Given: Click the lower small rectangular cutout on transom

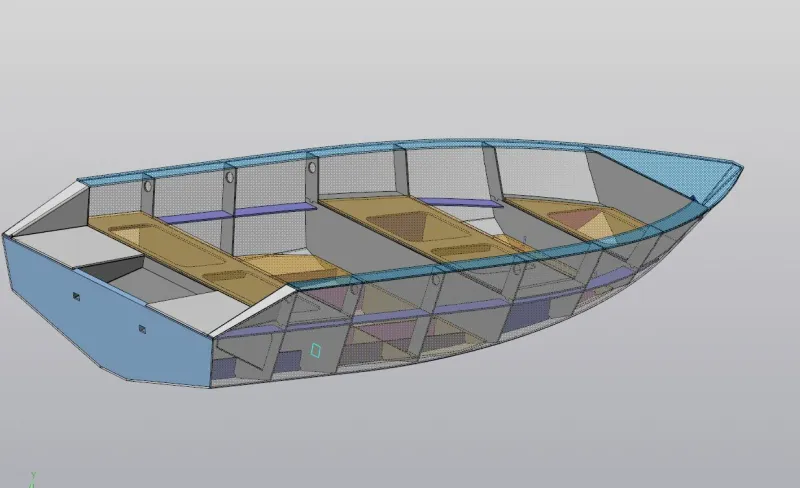Looking at the screenshot, I should [x=143, y=327].
